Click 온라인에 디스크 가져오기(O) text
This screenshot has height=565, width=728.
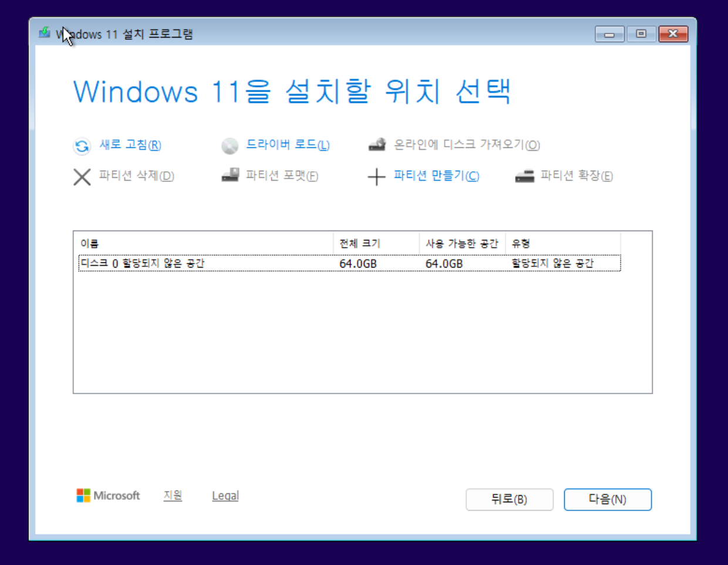pyautogui.click(x=466, y=145)
